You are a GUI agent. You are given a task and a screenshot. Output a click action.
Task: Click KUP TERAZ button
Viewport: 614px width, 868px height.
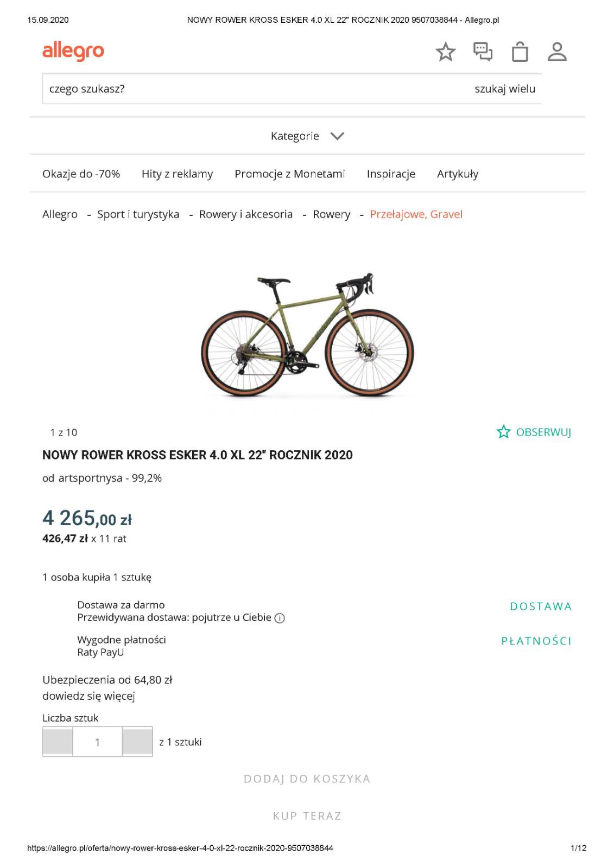tap(307, 816)
